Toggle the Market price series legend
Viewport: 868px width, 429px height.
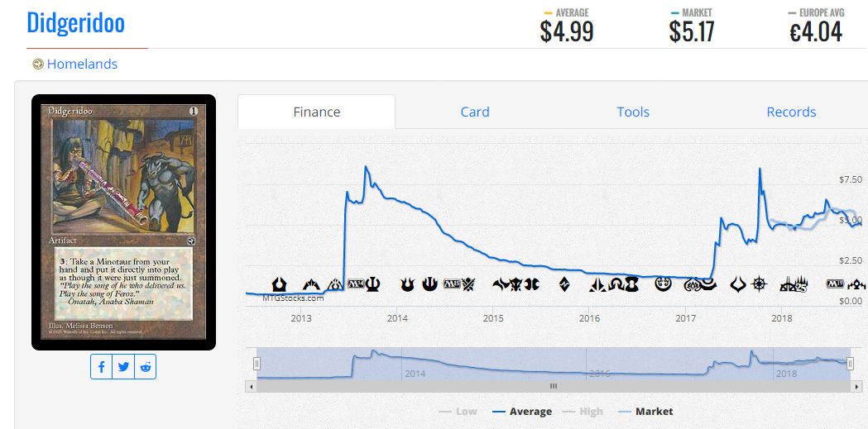coord(645,412)
